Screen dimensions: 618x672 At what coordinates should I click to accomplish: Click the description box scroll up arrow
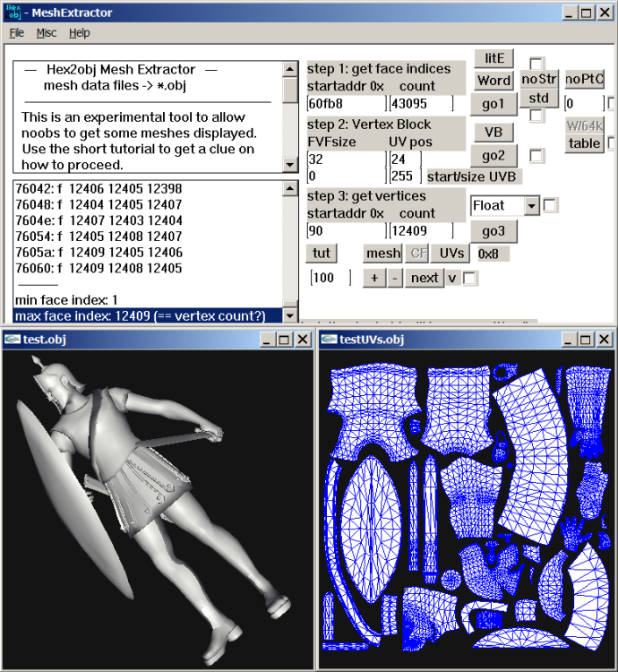tap(290, 69)
